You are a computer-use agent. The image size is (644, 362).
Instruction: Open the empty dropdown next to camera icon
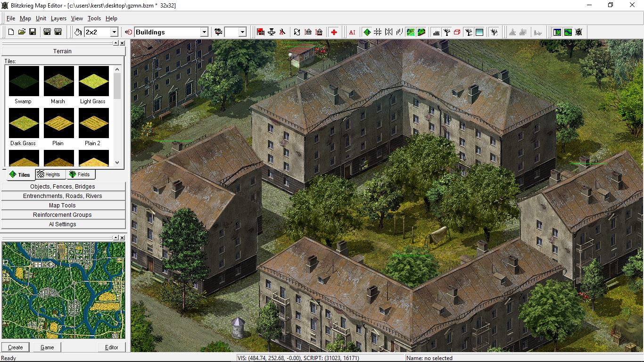(242, 32)
